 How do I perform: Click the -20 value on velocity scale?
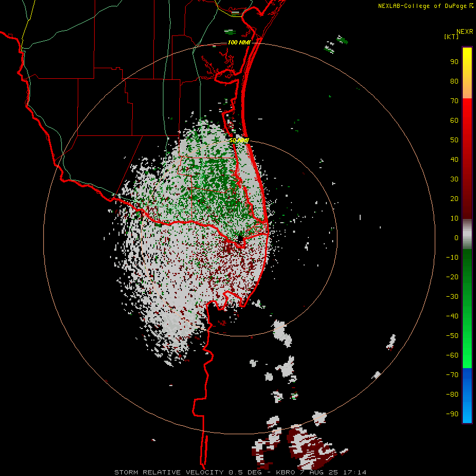(452, 277)
